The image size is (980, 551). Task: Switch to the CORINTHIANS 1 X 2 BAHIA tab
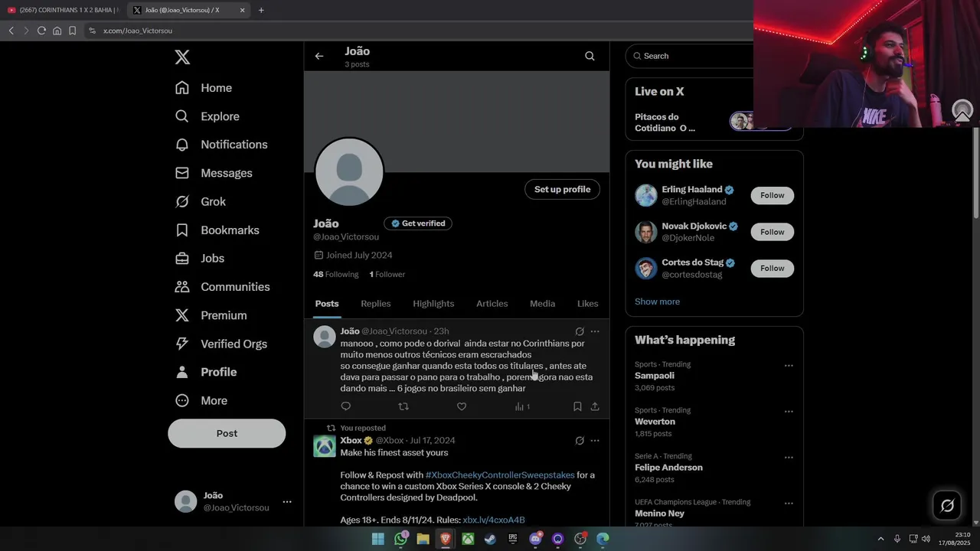[64, 10]
